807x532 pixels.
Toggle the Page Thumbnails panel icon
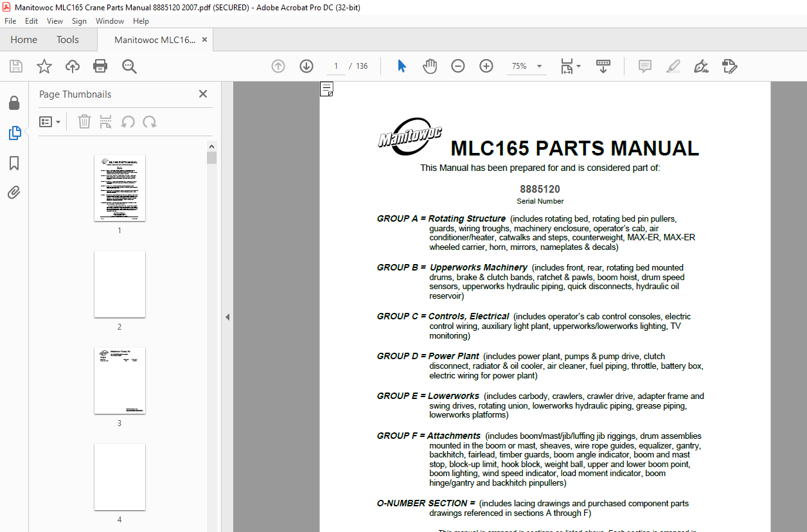(x=14, y=133)
